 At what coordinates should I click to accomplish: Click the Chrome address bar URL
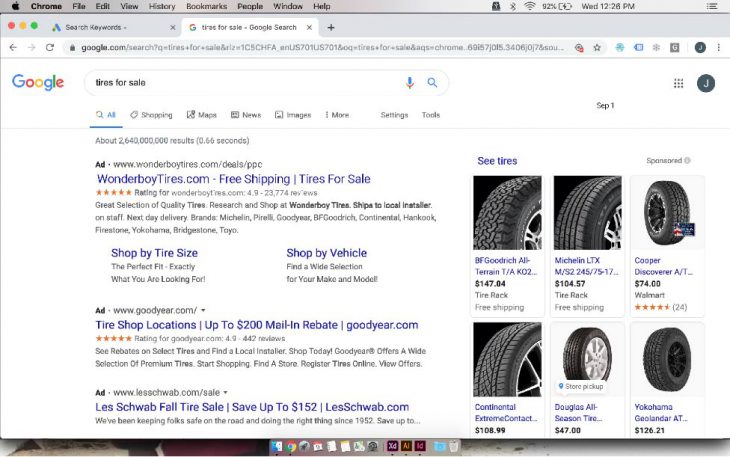[x=322, y=47]
